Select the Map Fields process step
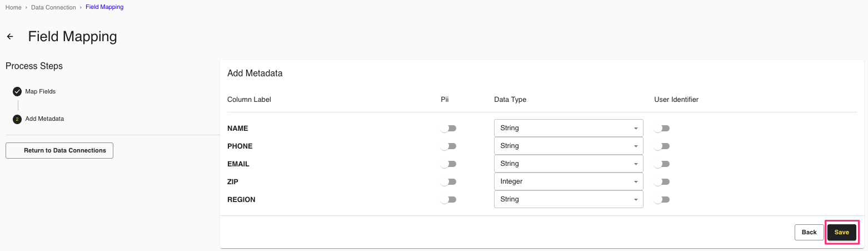The width and height of the screenshot is (868, 251). coord(41,91)
